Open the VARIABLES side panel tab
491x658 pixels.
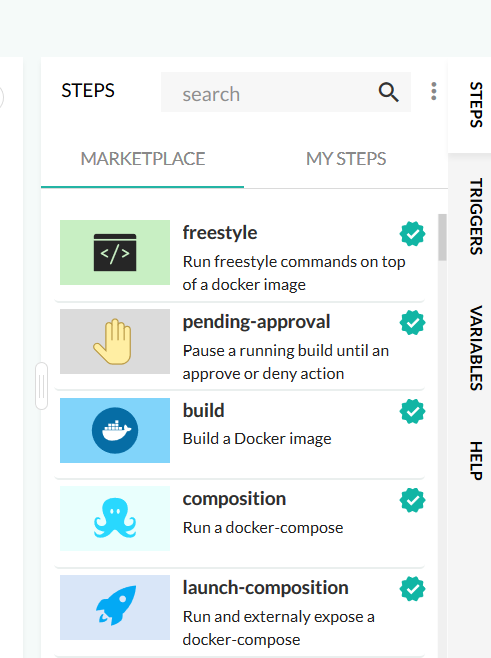click(476, 348)
